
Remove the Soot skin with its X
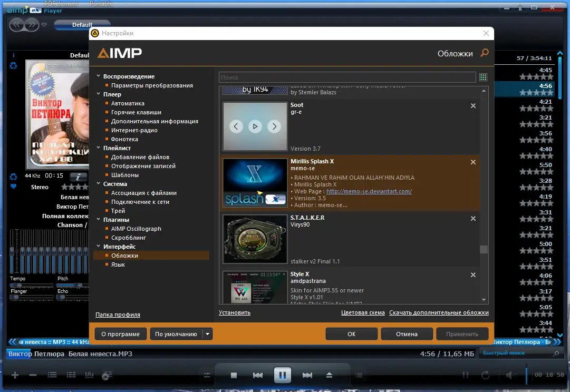(473, 106)
